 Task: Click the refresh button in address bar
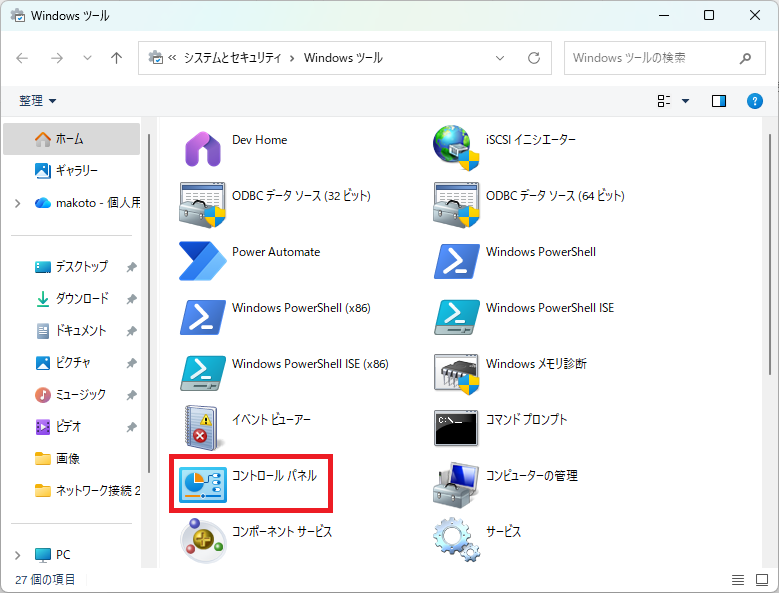(x=534, y=58)
